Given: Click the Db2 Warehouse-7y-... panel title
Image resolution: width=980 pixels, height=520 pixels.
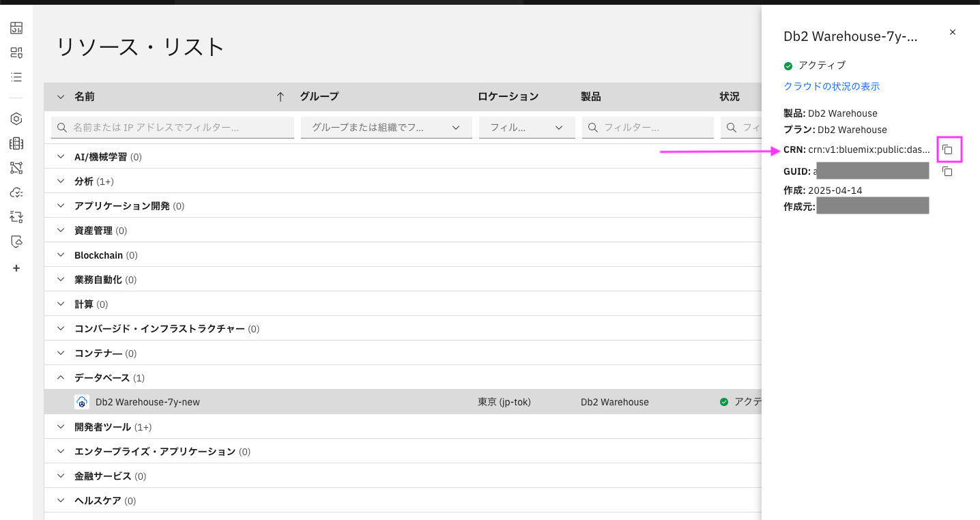Looking at the screenshot, I should click(x=850, y=37).
